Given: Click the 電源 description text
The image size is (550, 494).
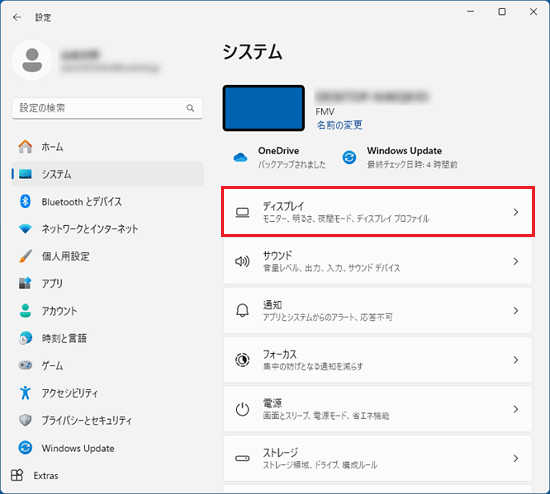Looking at the screenshot, I should pos(326,416).
